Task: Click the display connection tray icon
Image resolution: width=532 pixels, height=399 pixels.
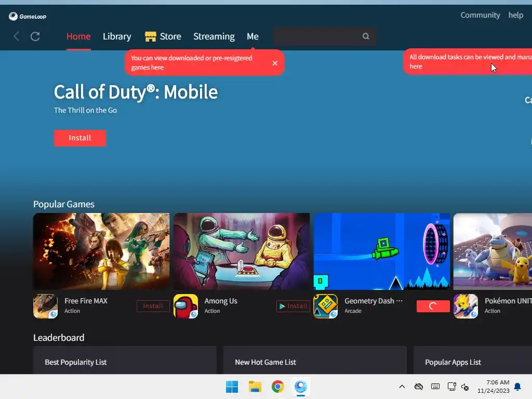Action: [x=451, y=387]
